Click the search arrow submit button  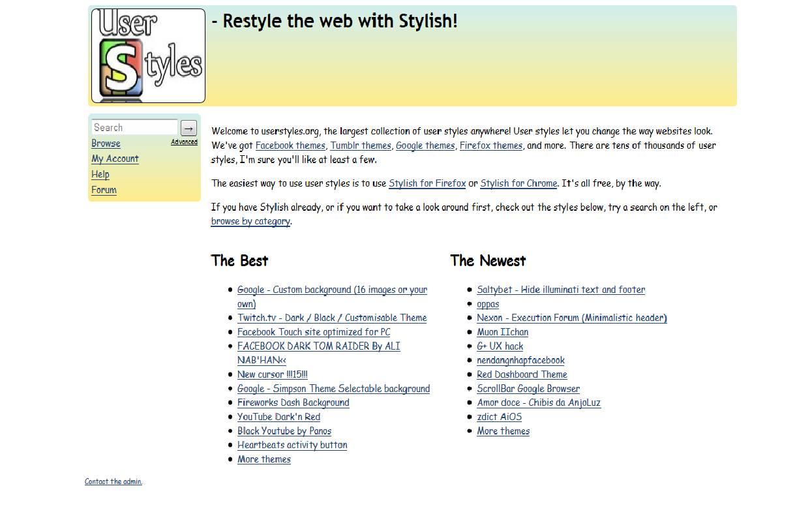point(188,128)
